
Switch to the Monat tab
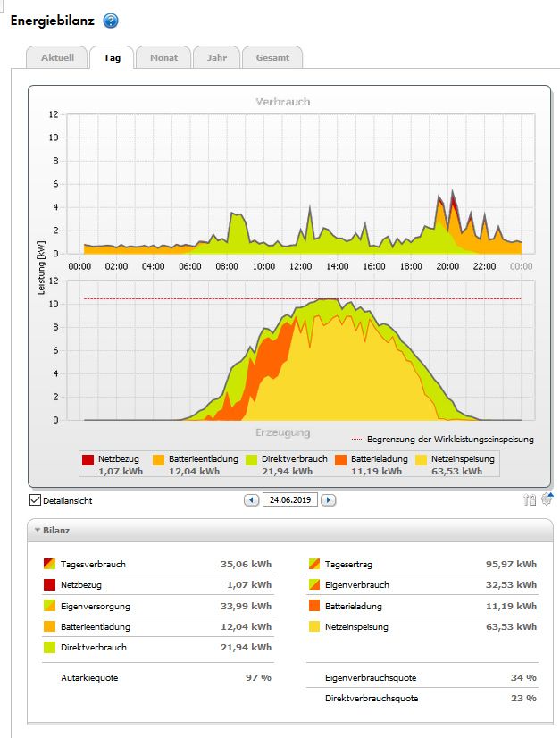click(163, 58)
